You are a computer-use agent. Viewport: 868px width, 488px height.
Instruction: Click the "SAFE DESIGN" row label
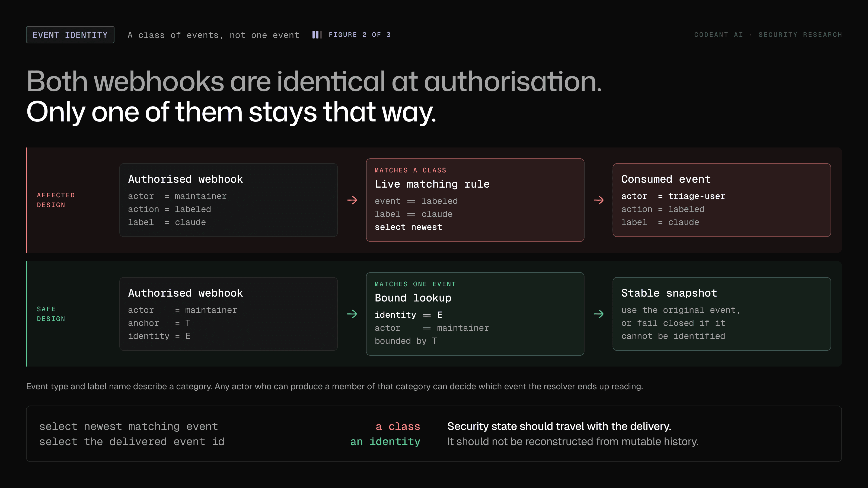pos(51,314)
